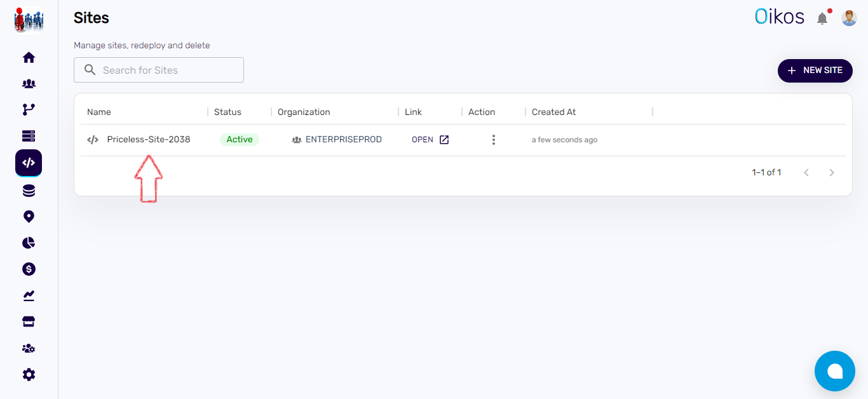Open the database sidebar icon

(x=29, y=191)
